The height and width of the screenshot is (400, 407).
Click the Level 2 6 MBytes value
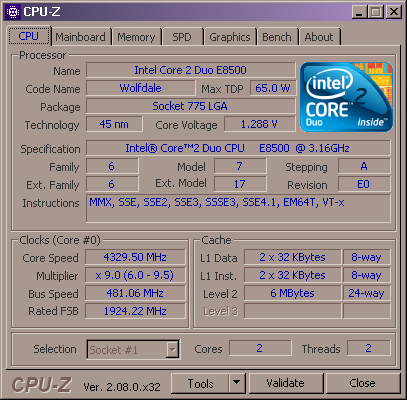click(293, 293)
